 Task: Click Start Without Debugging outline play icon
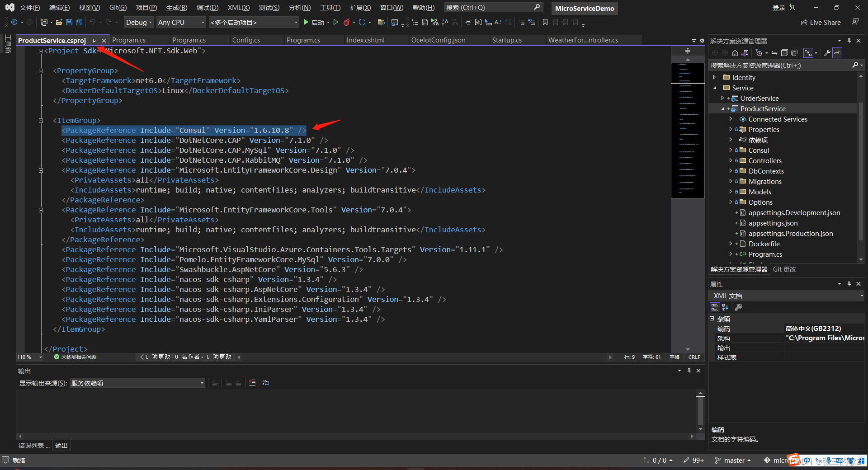coord(335,22)
